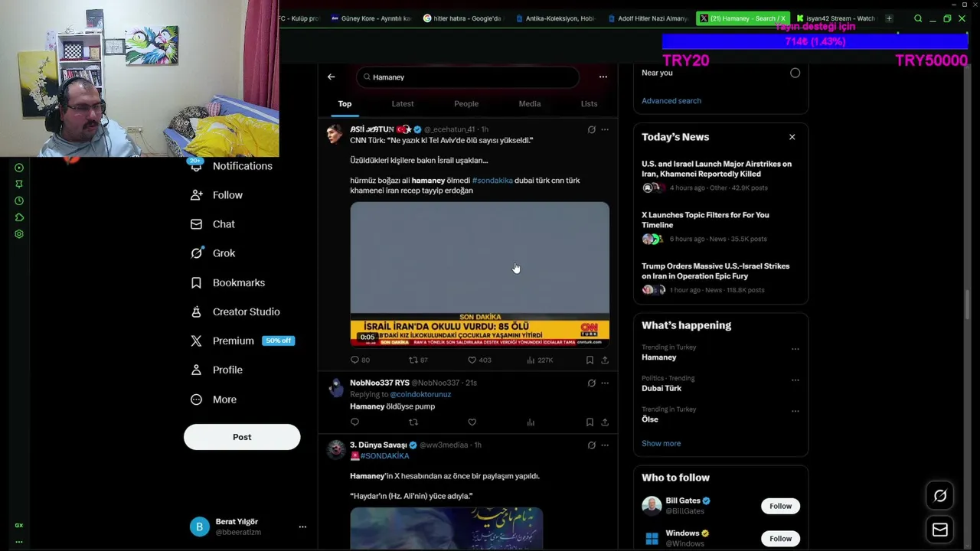Click the Post button
This screenshot has width=980, height=551.
[x=242, y=437]
